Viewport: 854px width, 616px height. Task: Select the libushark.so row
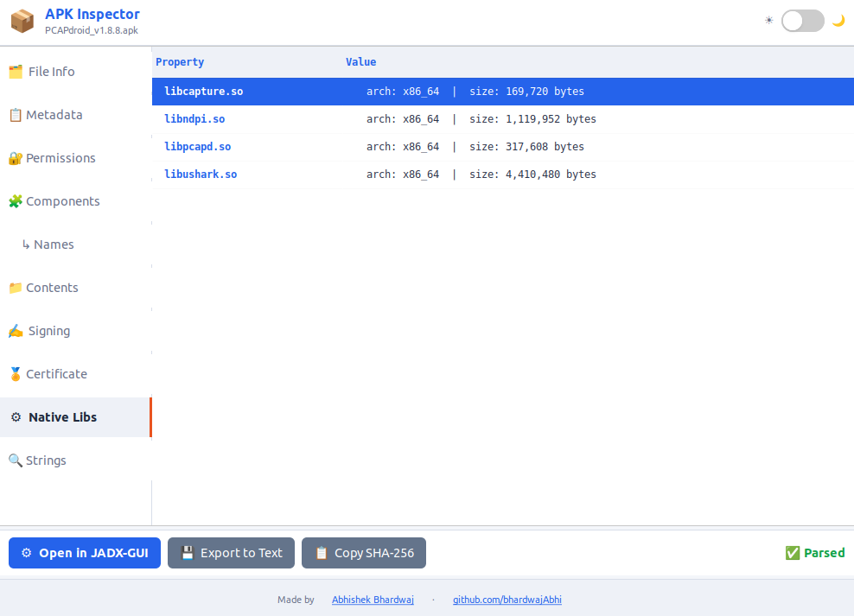[503, 175]
